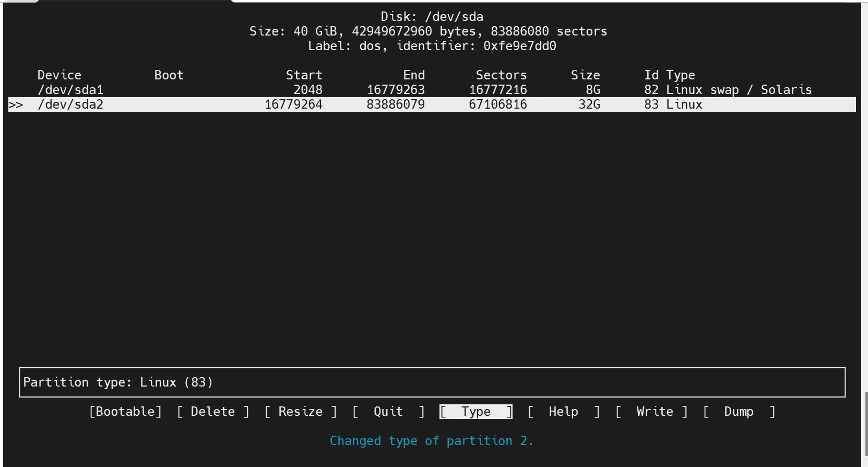Open Help from the bottom menu
The image size is (868, 467).
pos(563,412)
